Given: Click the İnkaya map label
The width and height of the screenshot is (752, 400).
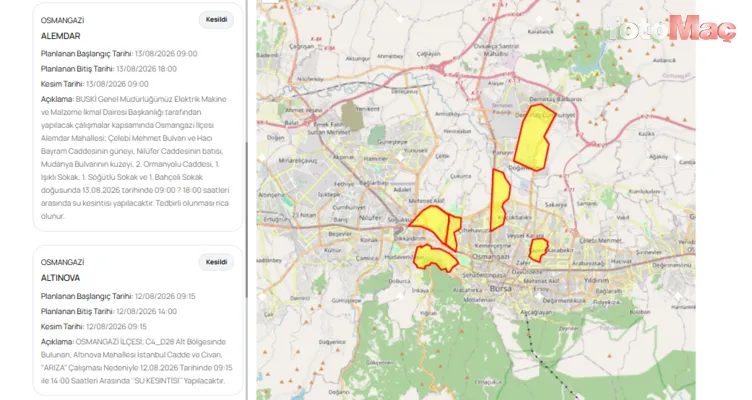Looking at the screenshot, I should pos(420,290).
